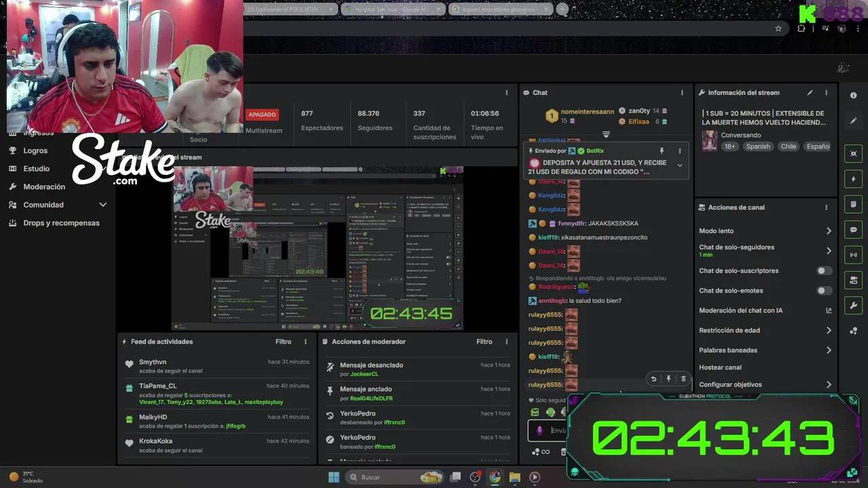
Task: Click the Multistream APAGADO button
Action: [262, 115]
